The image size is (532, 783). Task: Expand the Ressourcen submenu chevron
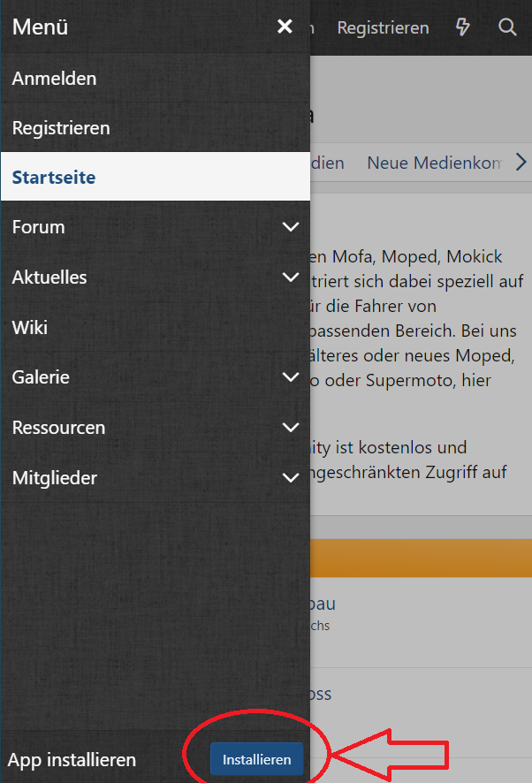coord(291,428)
